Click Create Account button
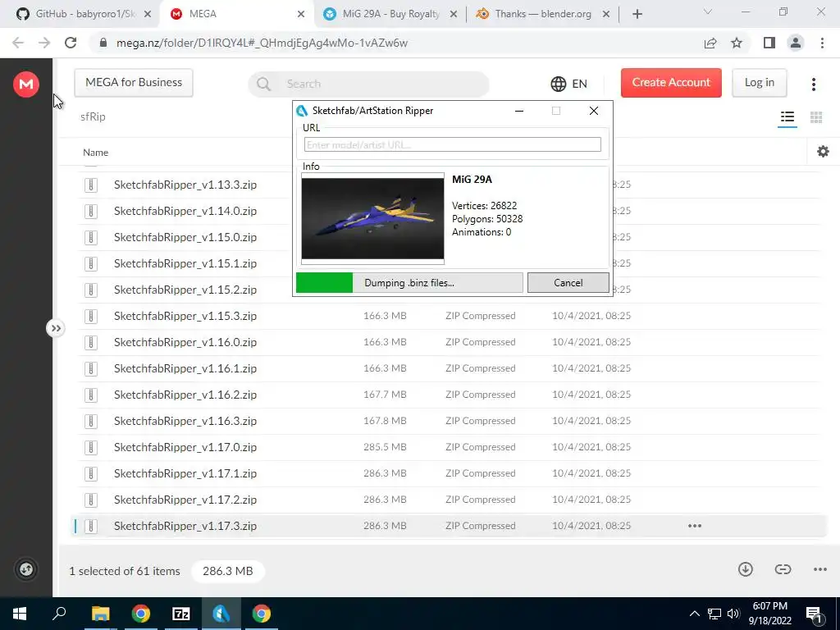Image resolution: width=840 pixels, height=630 pixels. click(671, 83)
